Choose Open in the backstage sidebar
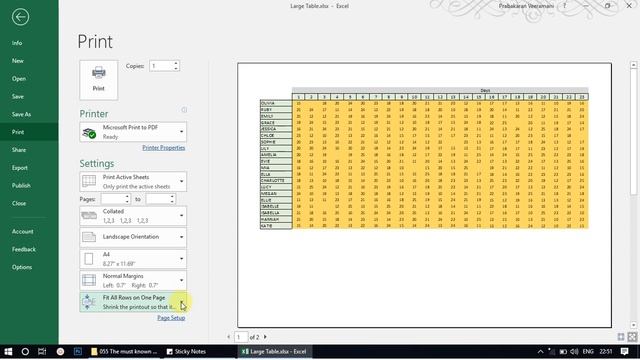 [x=19, y=79]
